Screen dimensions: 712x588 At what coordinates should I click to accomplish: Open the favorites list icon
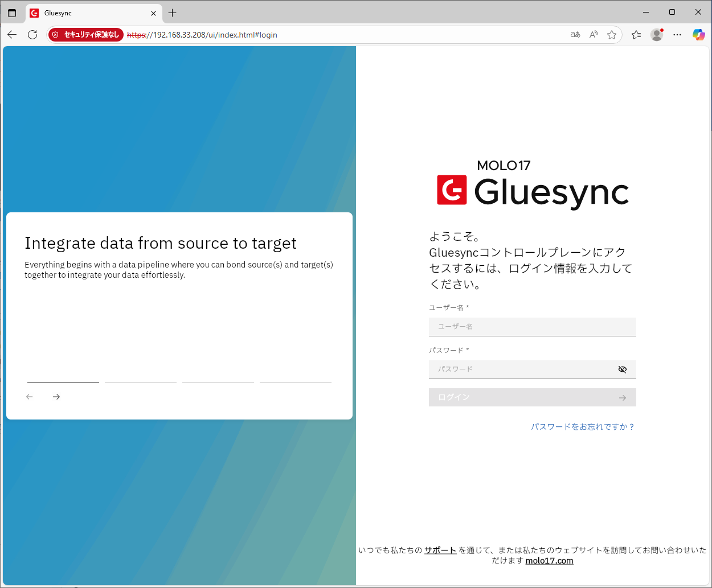point(636,35)
